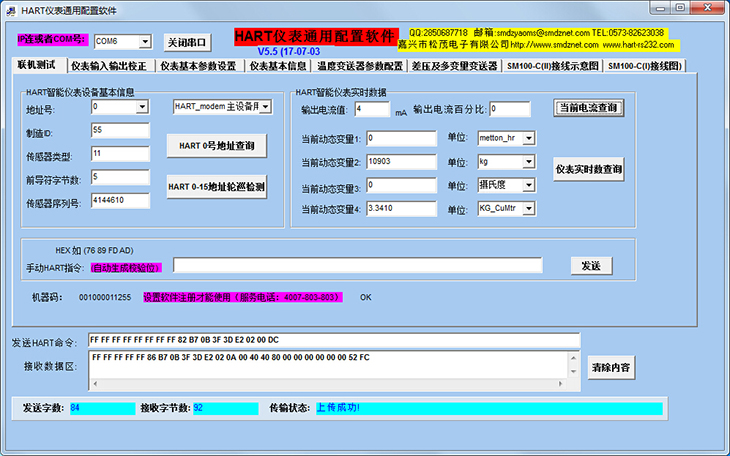Switch to 仪表输入输出校正 tab

point(109,66)
